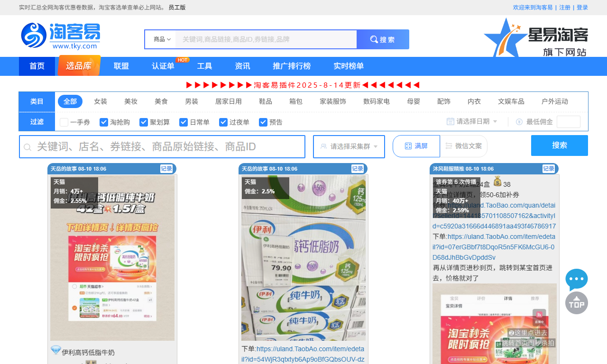Click the magnifier icon in keyword search box
The height and width of the screenshot is (364, 607).
28,147
